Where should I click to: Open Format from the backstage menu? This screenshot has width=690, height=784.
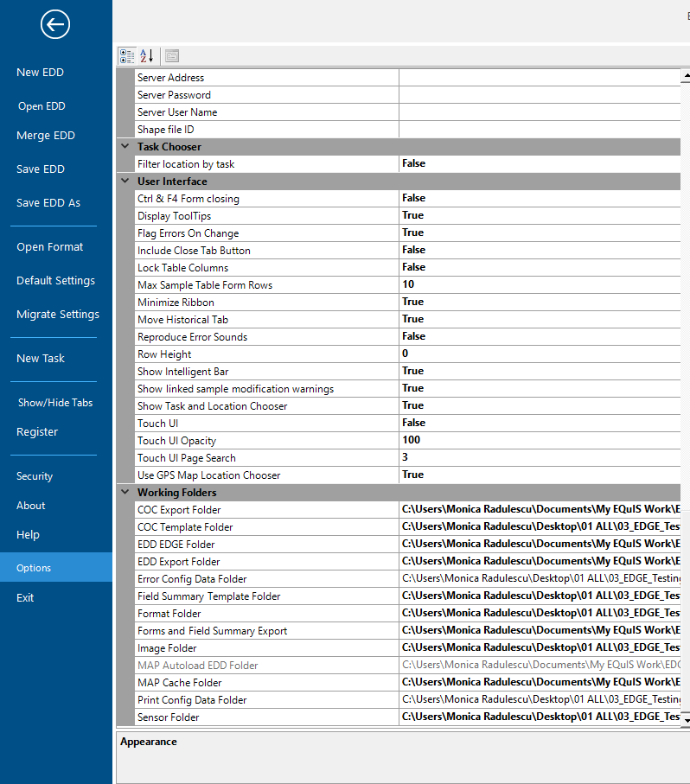pyautogui.click(x=49, y=246)
